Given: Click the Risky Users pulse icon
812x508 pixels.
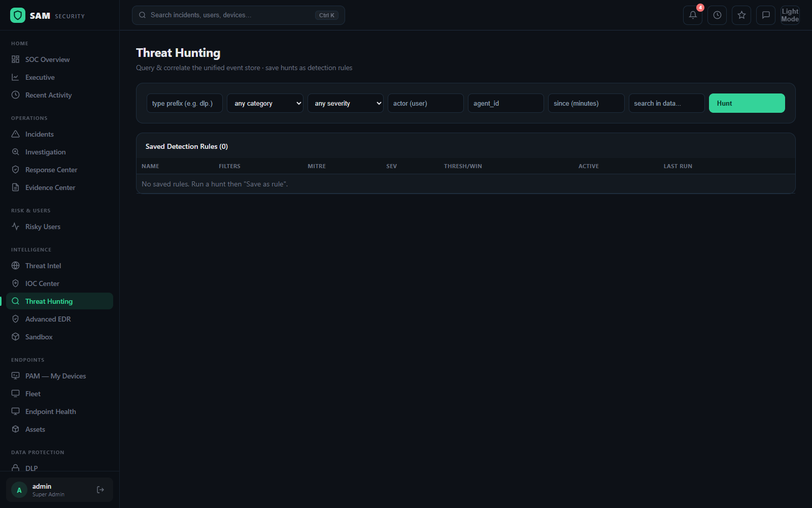Looking at the screenshot, I should coord(16,227).
